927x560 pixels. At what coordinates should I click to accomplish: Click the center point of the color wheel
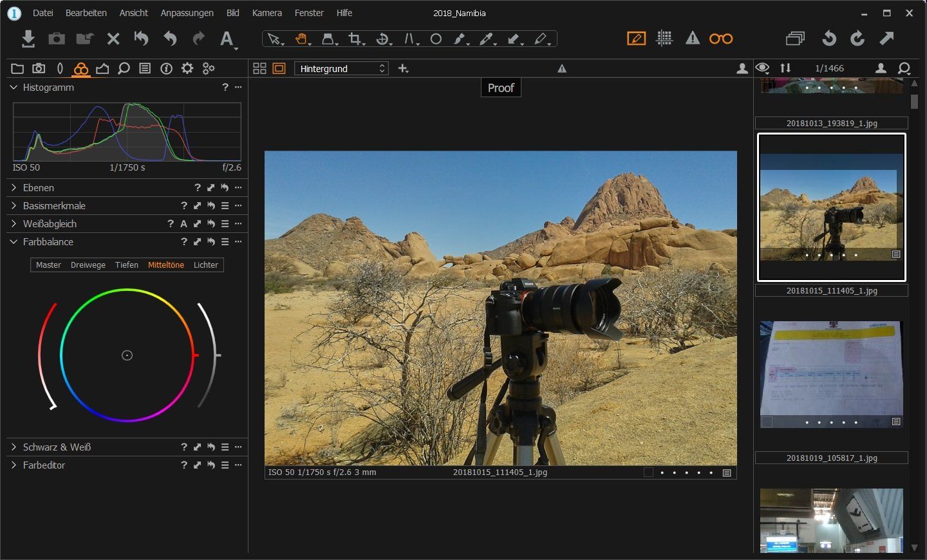(x=127, y=355)
